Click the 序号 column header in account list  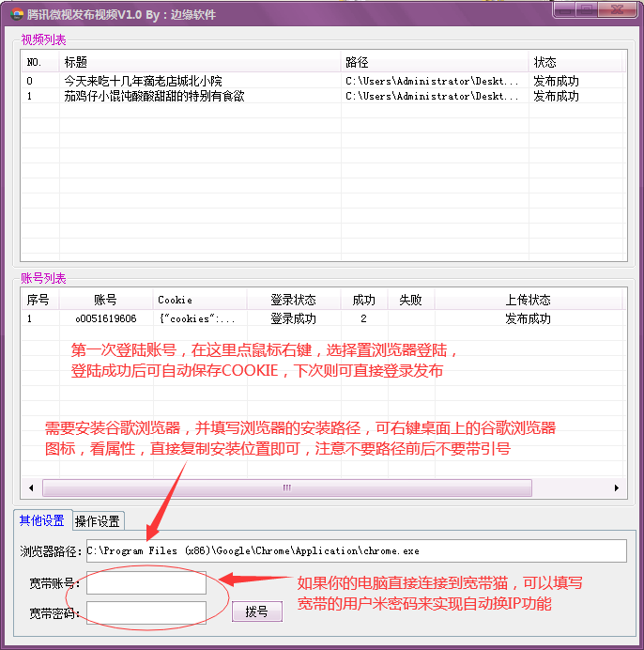40,300
